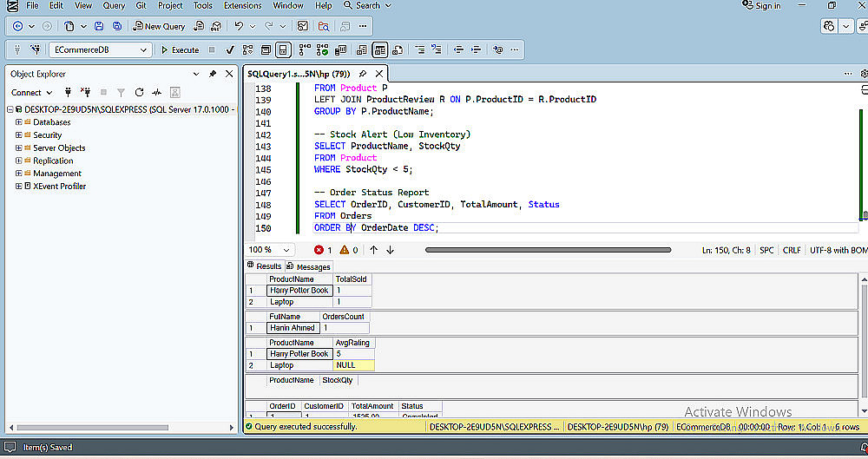Click the Parse checkmark icon in toolbar
Screen dimensions: 868x459
(x=230, y=49)
